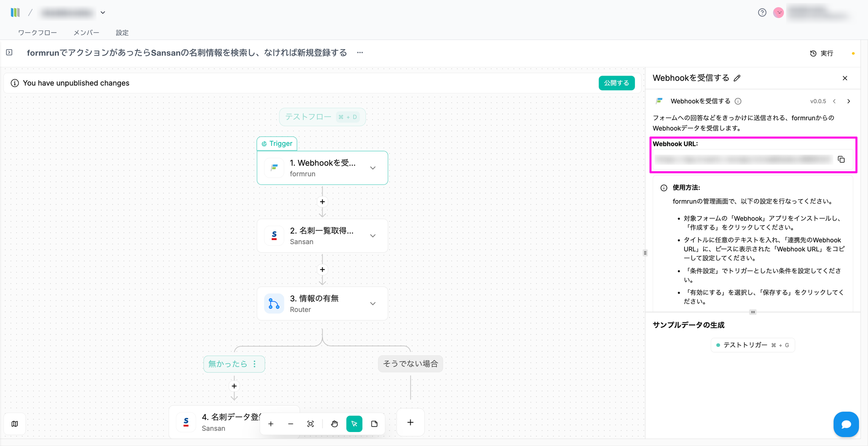Click the side panel width resize handle
The height and width of the screenshot is (446, 868).
coord(645,253)
